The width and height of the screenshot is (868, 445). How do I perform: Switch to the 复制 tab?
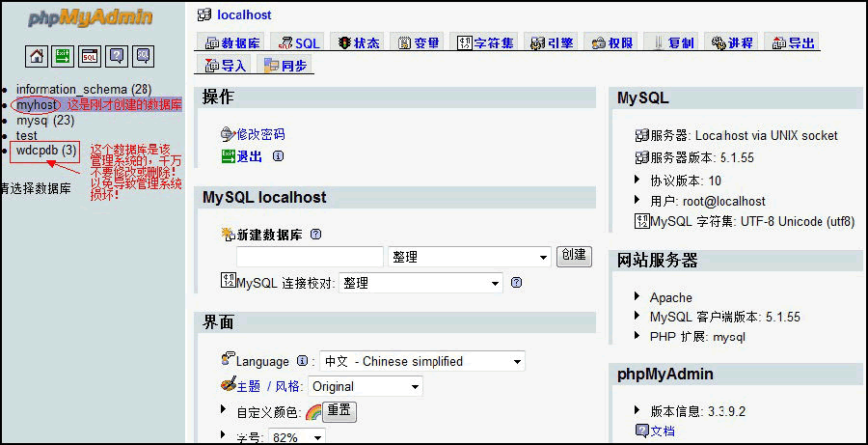(672, 42)
